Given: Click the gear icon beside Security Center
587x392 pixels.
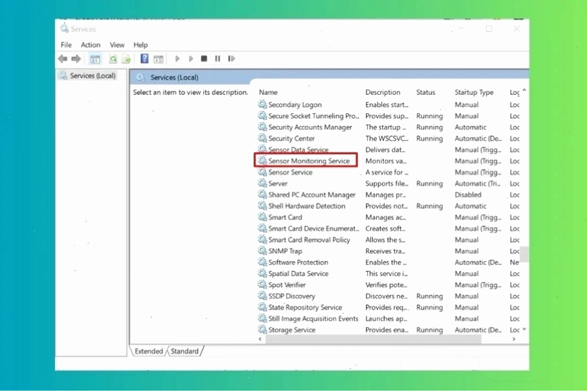Looking at the screenshot, I should click(262, 138).
